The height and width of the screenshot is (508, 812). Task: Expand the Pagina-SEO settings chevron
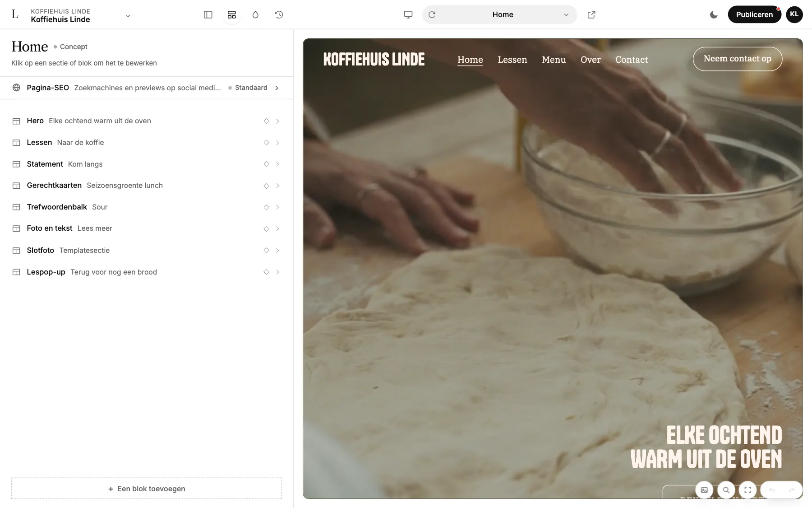point(277,88)
